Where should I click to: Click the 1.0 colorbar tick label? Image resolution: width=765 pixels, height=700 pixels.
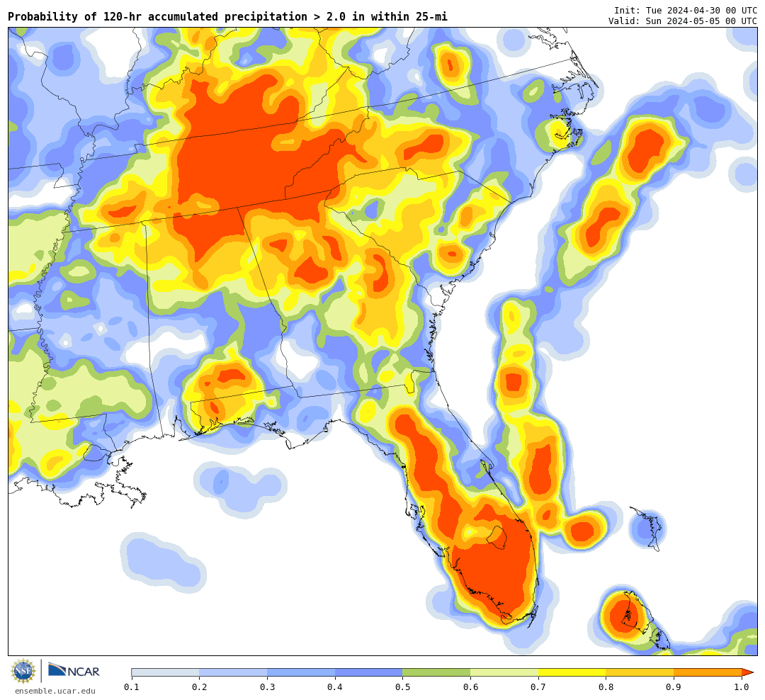(742, 687)
